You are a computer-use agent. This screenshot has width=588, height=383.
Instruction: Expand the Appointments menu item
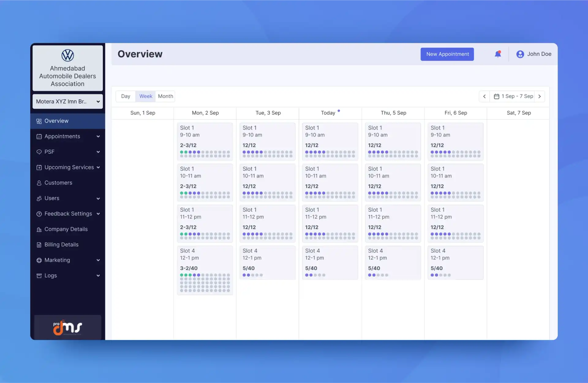(x=98, y=136)
